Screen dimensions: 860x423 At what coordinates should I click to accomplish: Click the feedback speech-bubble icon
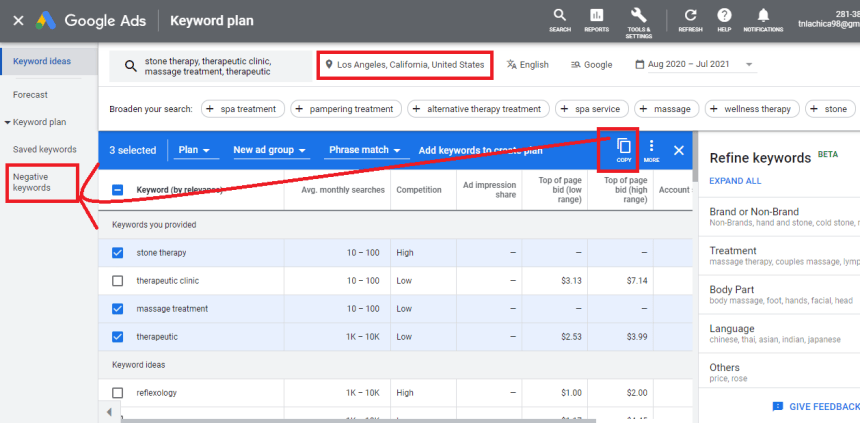777,407
